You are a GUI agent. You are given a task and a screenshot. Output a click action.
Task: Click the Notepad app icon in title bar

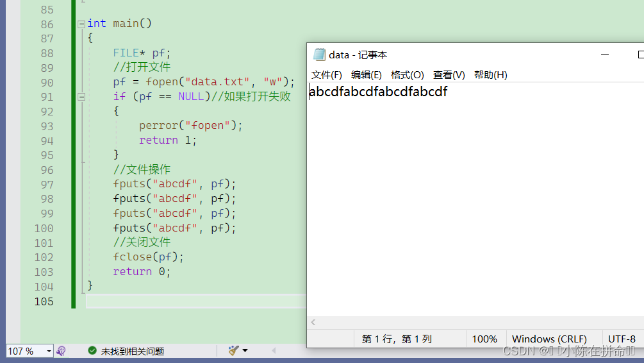pos(319,55)
